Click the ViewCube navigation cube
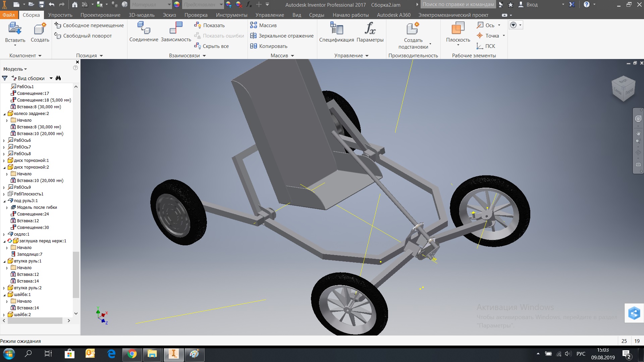The height and width of the screenshot is (362, 644). (624, 88)
